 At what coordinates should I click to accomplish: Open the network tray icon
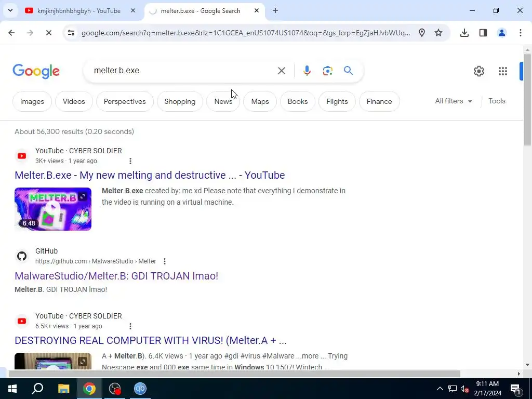tap(453, 389)
